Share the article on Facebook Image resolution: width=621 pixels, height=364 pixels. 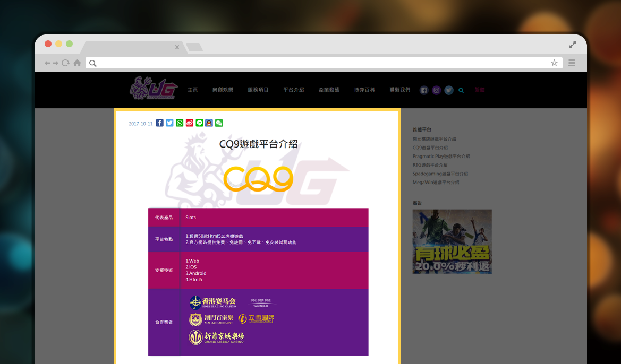pos(159,123)
